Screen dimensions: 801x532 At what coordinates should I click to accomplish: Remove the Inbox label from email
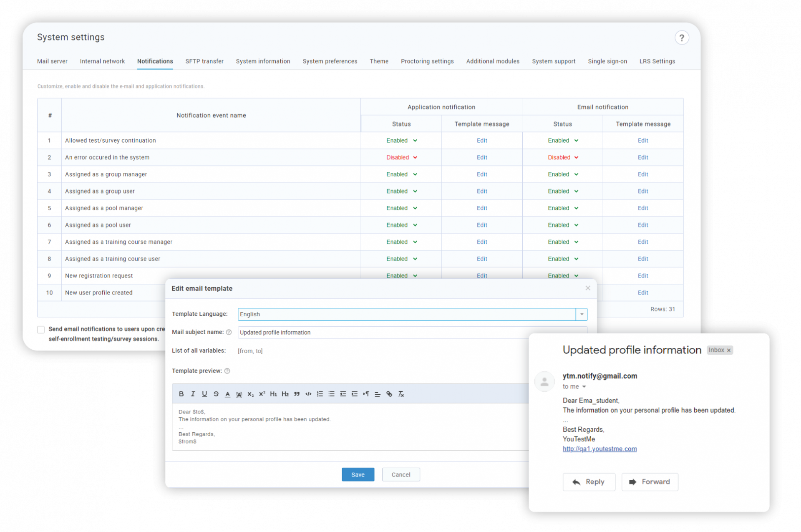(x=729, y=350)
